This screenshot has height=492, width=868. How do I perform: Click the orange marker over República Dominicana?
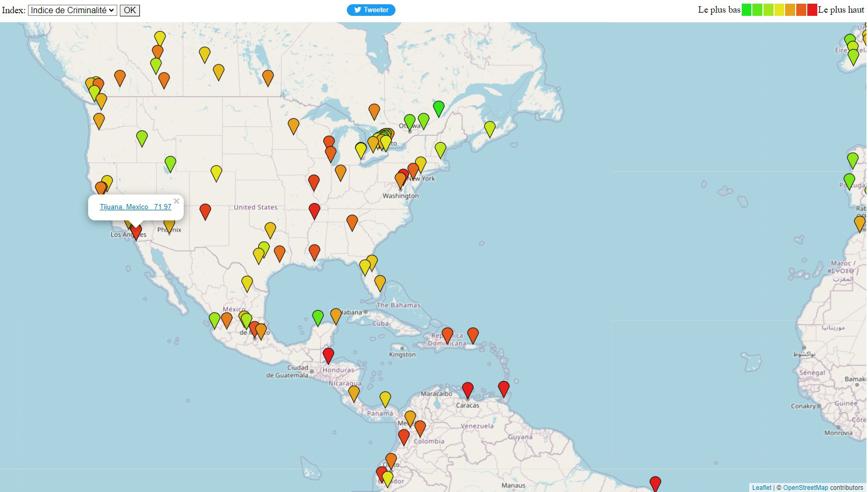447,335
